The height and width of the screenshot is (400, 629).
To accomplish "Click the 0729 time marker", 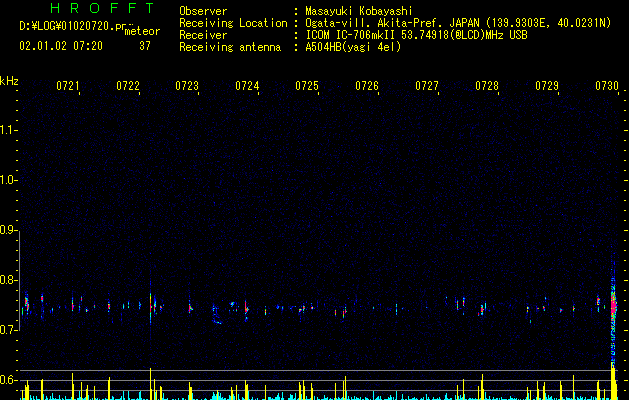I will 547,86.
